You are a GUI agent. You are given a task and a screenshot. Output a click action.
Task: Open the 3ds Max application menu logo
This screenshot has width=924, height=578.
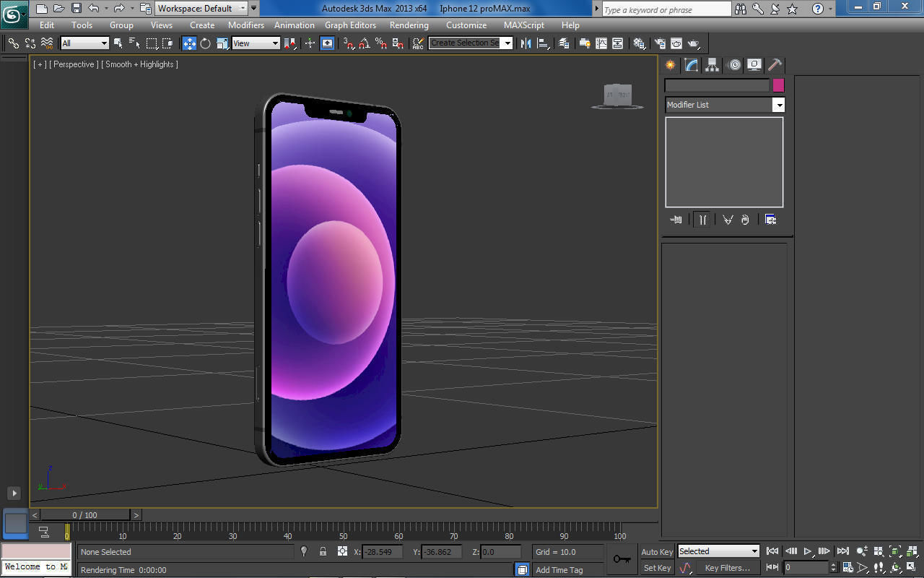(14, 14)
